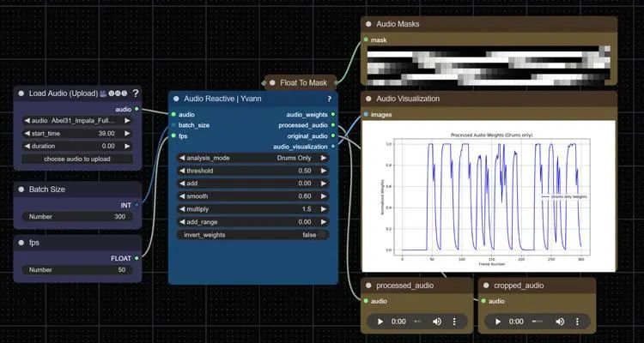Increase threshold value with right arrow
Screen dimensions: 644x343
point(324,171)
